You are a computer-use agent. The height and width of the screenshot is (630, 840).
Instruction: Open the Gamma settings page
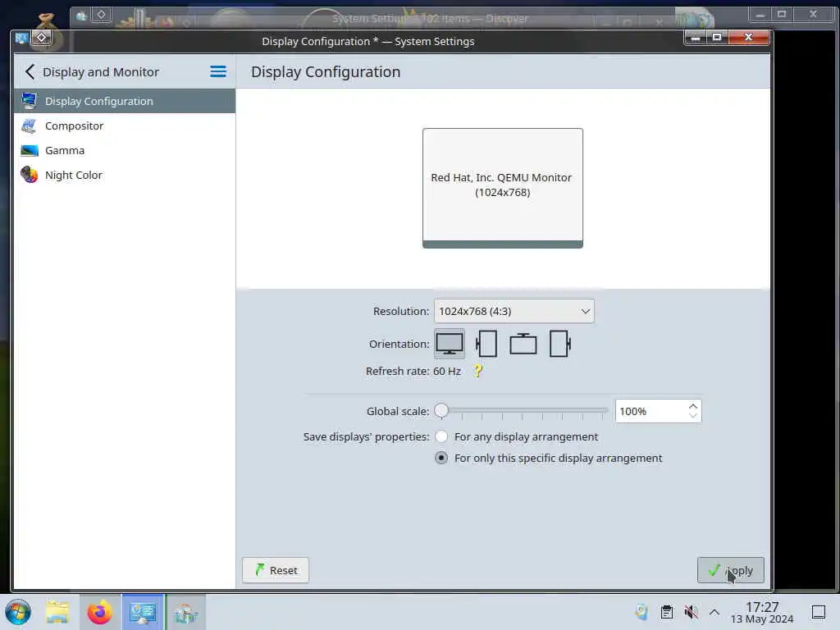[x=125, y=151]
